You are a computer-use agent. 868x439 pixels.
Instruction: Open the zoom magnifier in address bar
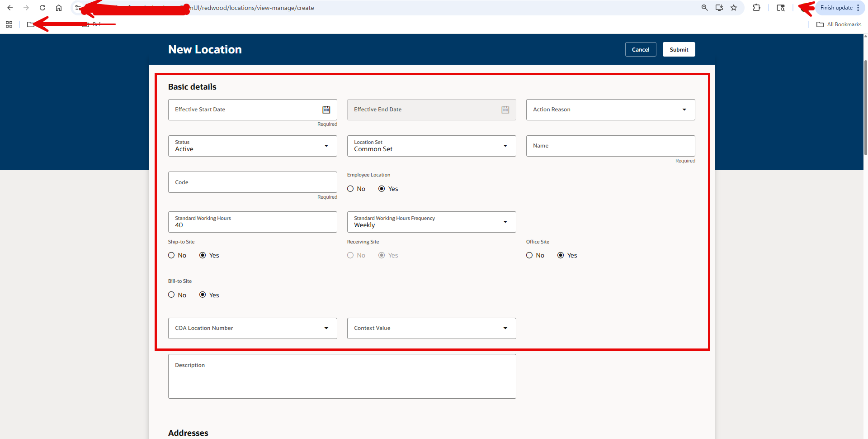click(x=704, y=8)
